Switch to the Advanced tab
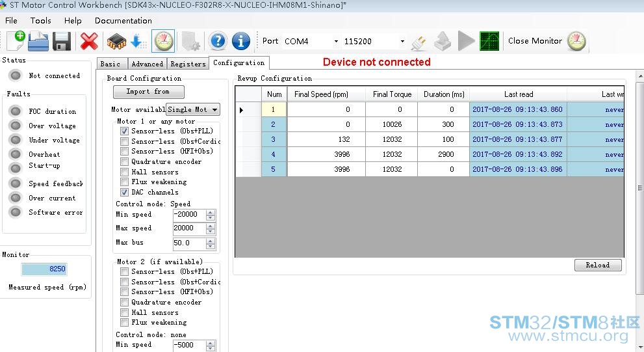 [x=148, y=64]
